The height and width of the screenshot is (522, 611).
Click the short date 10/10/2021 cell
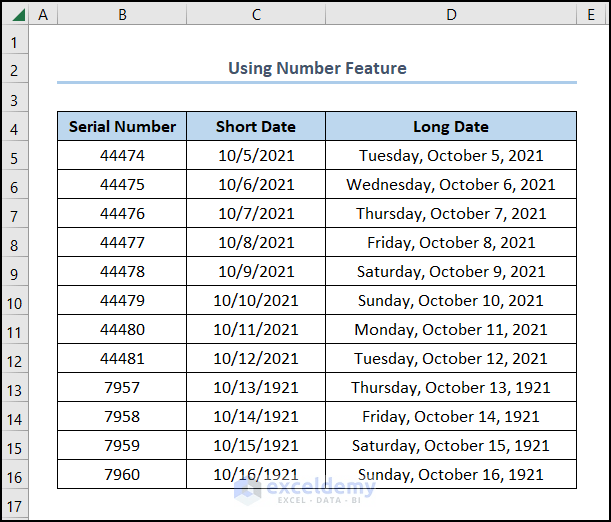256,300
